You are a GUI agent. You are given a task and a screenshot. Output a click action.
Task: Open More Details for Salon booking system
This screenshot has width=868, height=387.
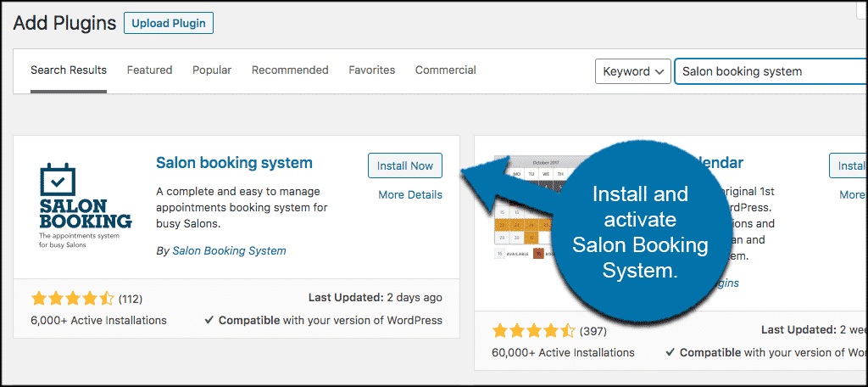click(x=410, y=194)
